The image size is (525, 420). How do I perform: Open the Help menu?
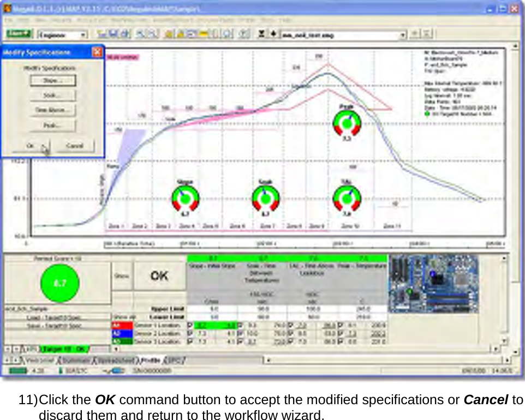[285, 20]
